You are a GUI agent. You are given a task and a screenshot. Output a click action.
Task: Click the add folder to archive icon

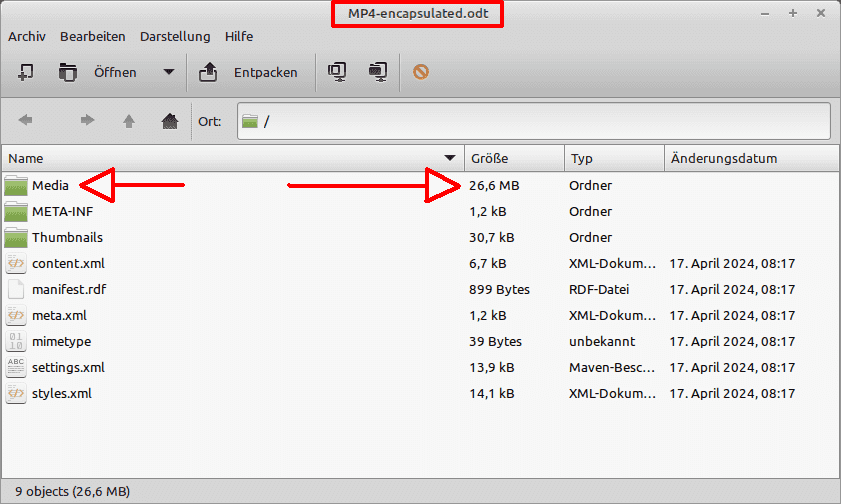[x=377, y=72]
